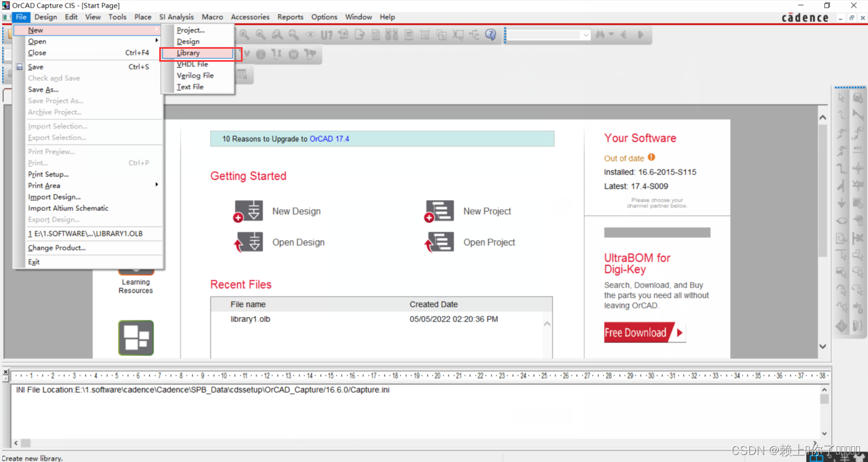The image size is (868, 462).
Task: Click the Zoom to All toolbar icon
Action: pyautogui.click(x=293, y=35)
